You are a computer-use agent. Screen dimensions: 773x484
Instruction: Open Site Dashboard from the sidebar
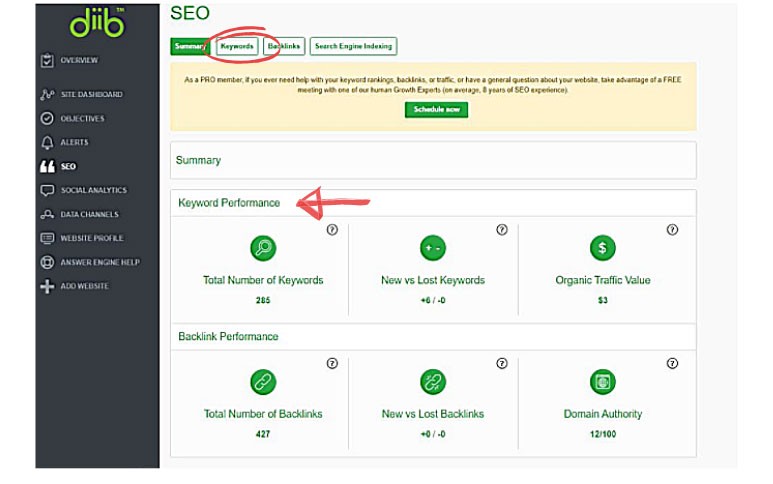click(x=92, y=94)
